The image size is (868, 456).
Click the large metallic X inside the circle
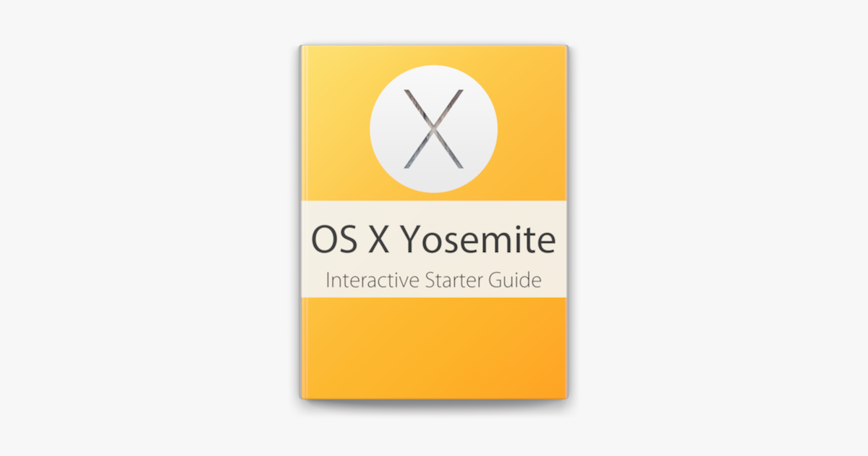[x=433, y=129]
